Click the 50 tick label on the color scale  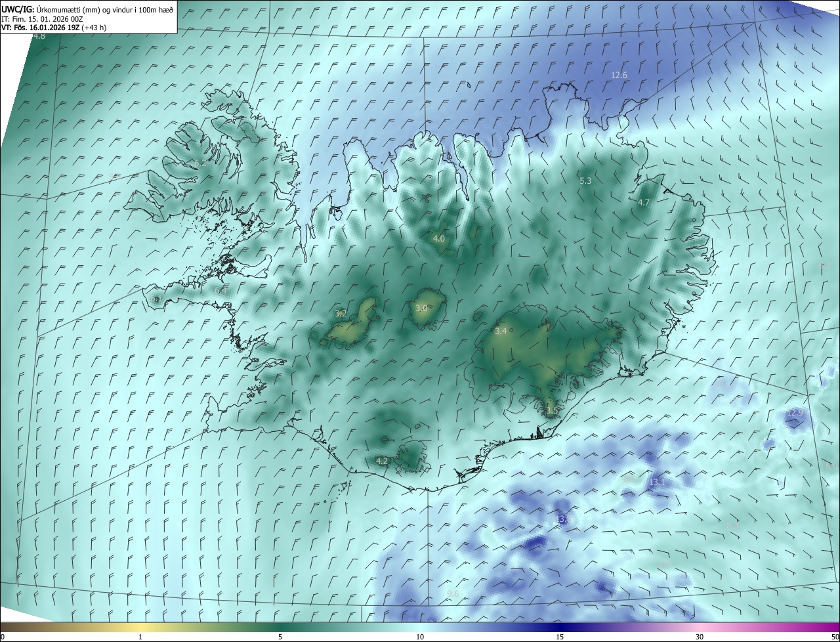835,637
